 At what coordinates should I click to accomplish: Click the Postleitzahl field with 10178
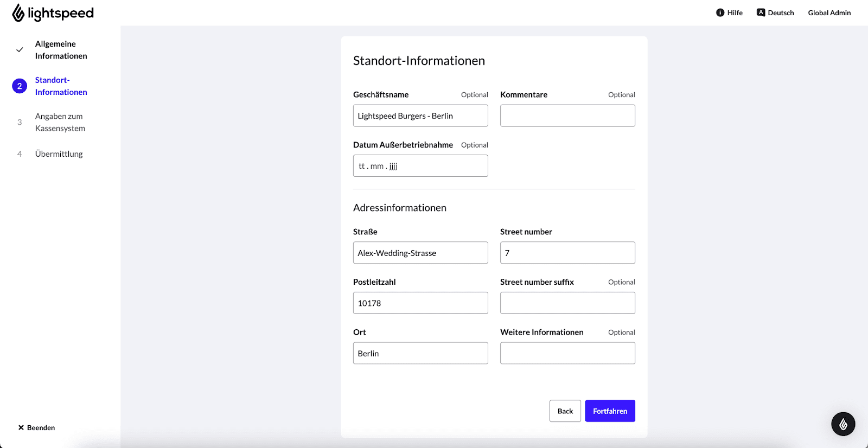(x=420, y=303)
